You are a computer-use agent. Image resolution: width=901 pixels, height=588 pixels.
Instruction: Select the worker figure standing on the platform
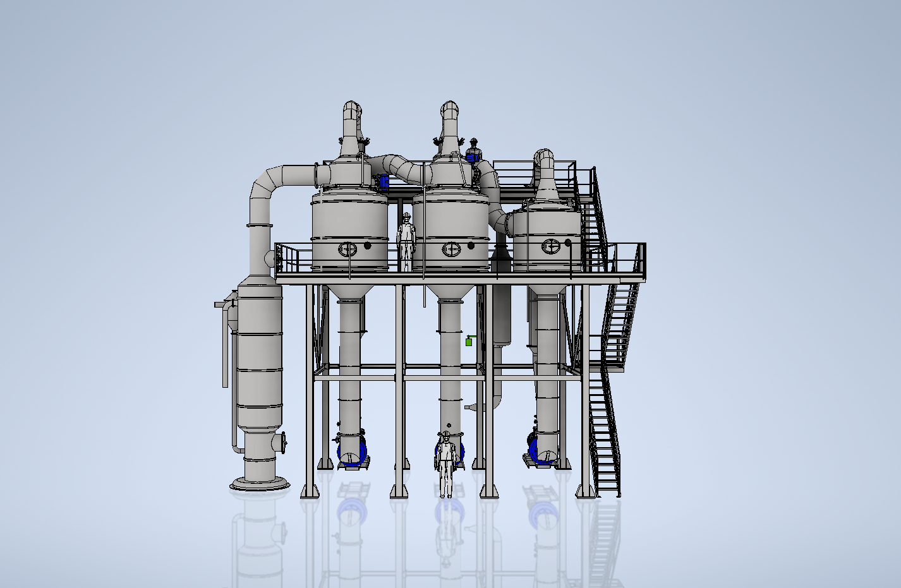[406, 243]
